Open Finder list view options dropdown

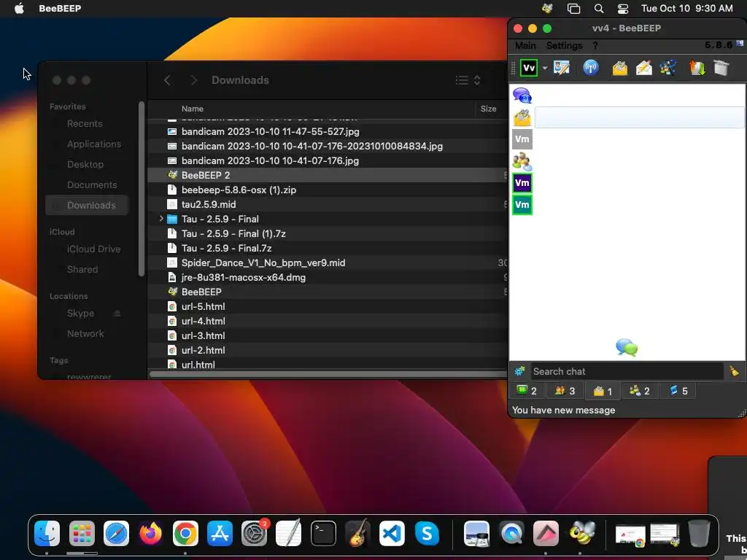point(468,80)
